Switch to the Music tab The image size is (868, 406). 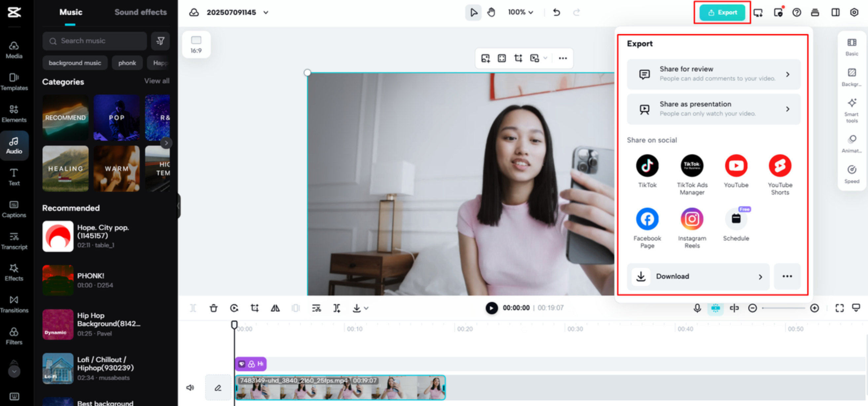(70, 12)
